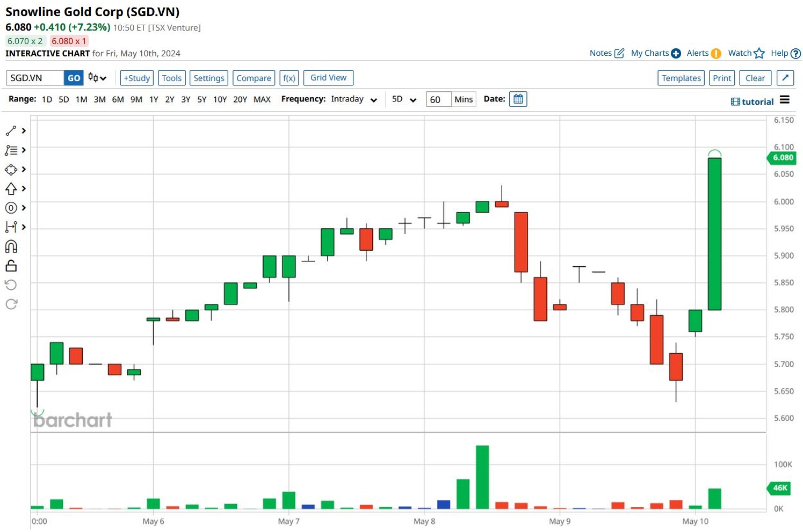Select the line drawing tool icon
Image resolution: width=803 pixels, height=532 pixels.
[11, 131]
